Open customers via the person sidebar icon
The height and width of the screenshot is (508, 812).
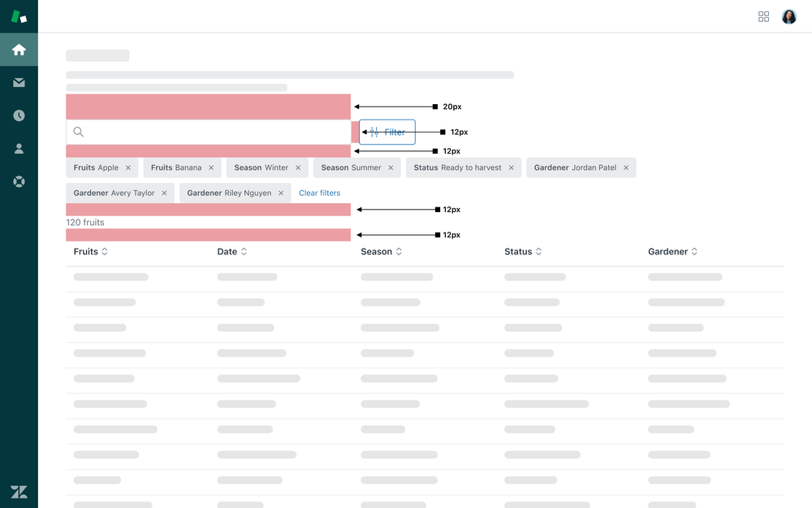18,148
